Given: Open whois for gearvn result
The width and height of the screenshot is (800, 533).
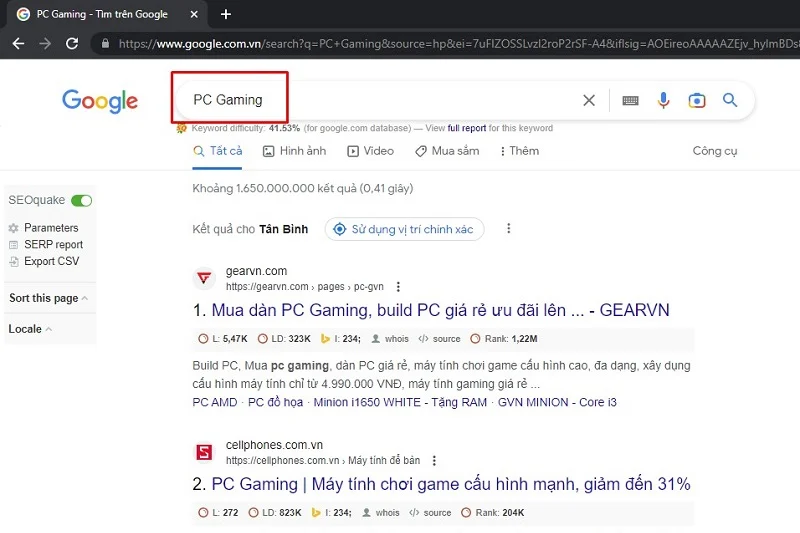Looking at the screenshot, I should 390,339.
